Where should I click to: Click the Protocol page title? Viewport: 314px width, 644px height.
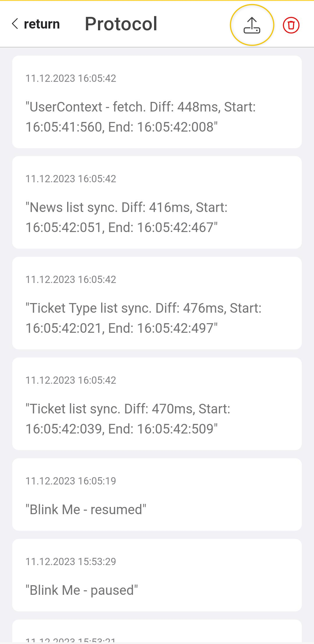[121, 24]
